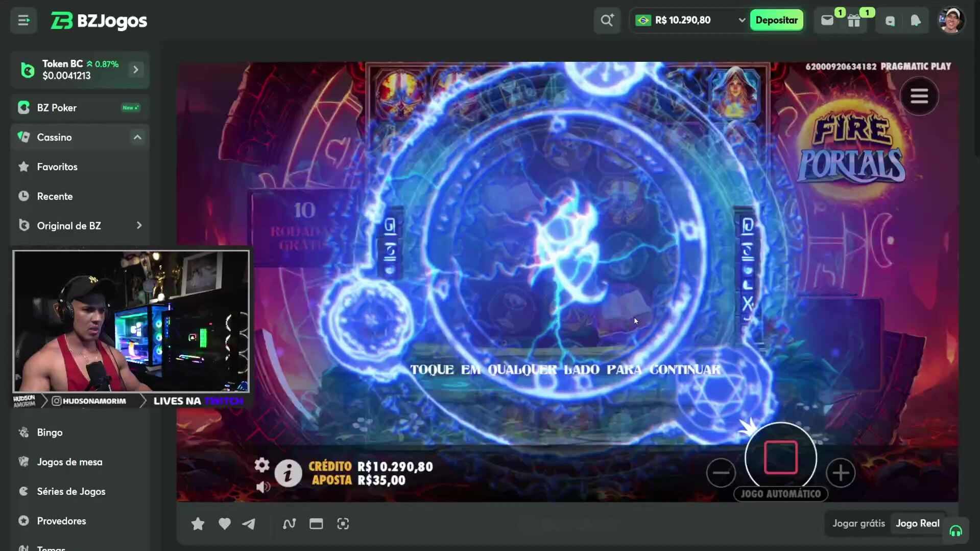Click the Fire Portals game logo
980x551 pixels.
coord(852,149)
